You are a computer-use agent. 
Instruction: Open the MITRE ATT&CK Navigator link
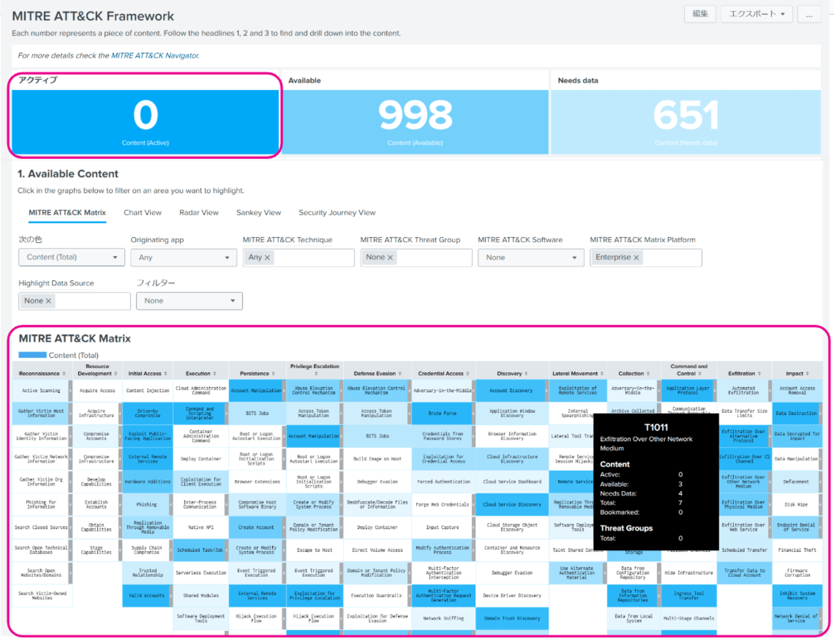pyautogui.click(x=155, y=55)
